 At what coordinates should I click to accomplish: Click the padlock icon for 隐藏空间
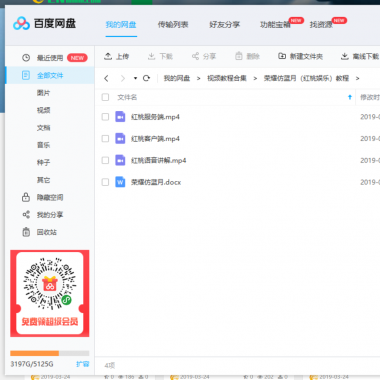pyautogui.click(x=26, y=197)
